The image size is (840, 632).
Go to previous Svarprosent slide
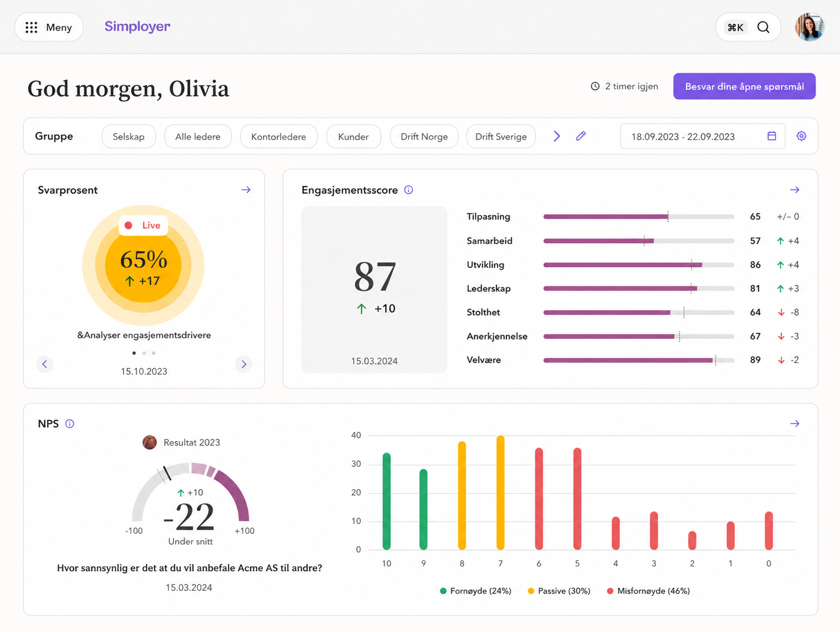click(45, 364)
